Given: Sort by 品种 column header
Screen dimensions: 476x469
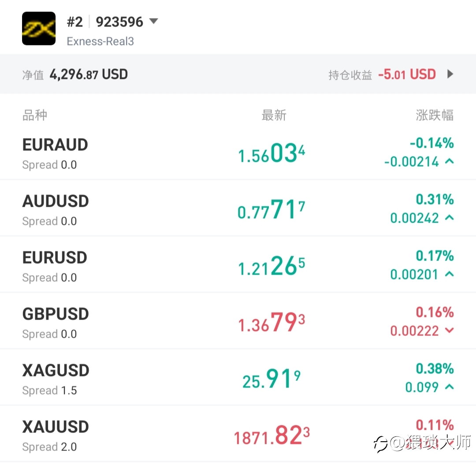Looking at the screenshot, I should (x=34, y=115).
